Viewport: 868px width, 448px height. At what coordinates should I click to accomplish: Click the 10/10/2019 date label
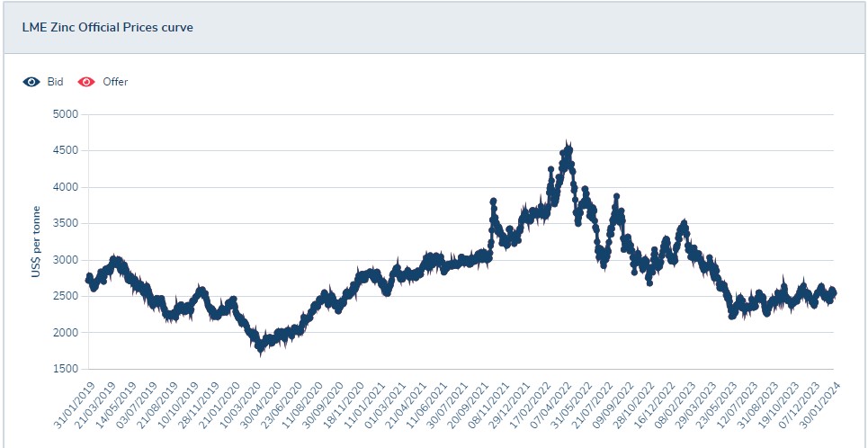178,404
